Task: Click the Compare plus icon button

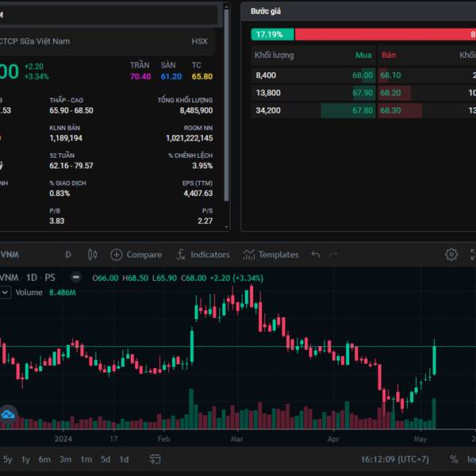Action: point(117,255)
